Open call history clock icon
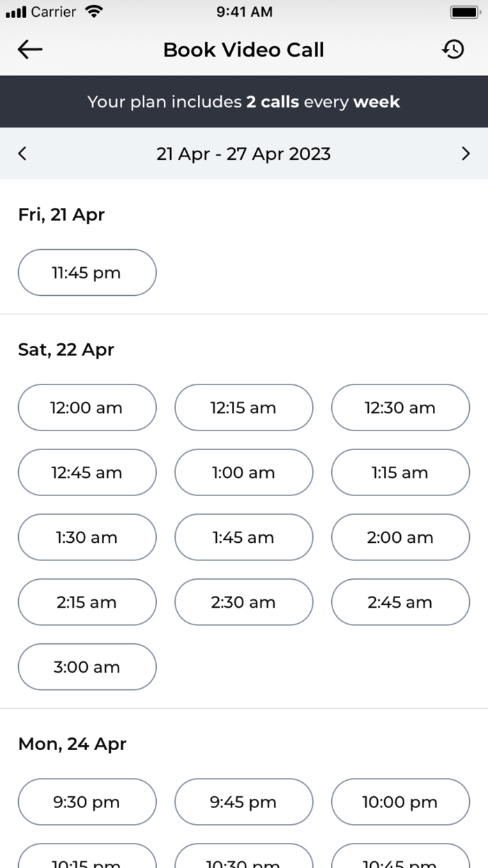The width and height of the screenshot is (488, 868). [453, 50]
